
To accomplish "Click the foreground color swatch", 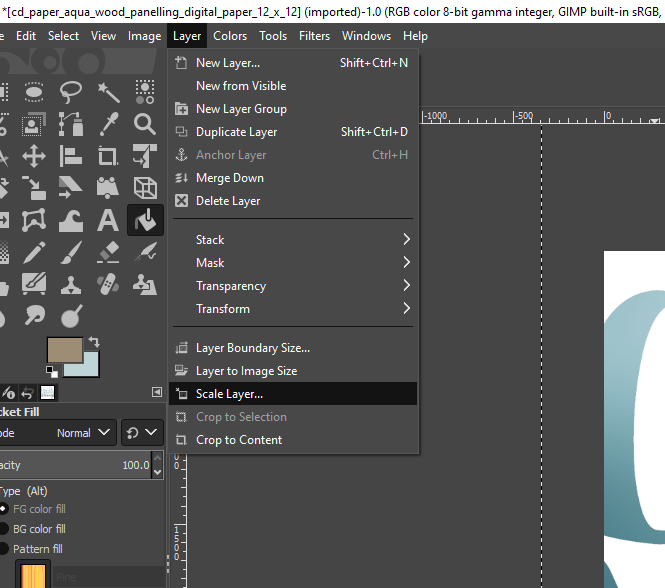I will [64, 351].
